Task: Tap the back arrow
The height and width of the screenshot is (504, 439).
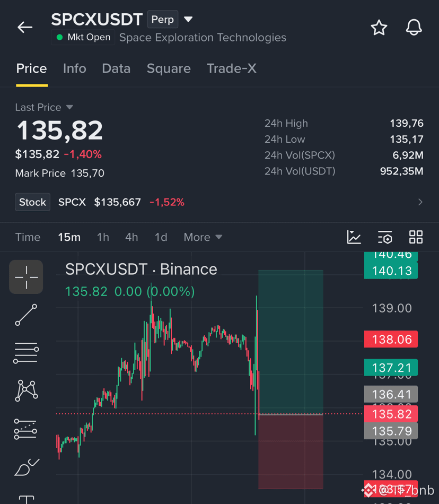Action: tap(25, 27)
